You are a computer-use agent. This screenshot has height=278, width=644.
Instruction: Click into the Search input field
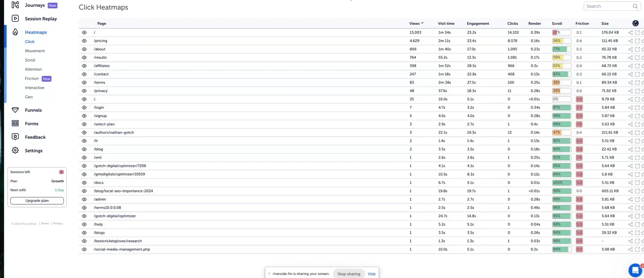(608, 6)
